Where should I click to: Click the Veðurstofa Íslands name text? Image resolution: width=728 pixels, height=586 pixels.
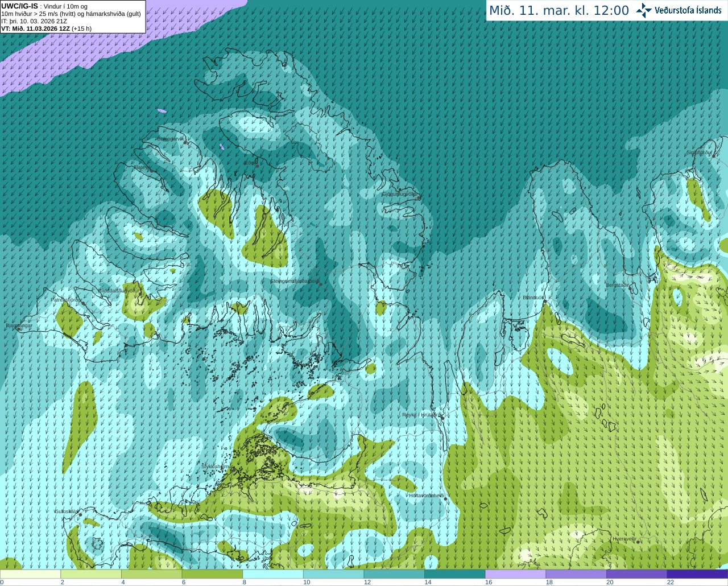click(688, 10)
